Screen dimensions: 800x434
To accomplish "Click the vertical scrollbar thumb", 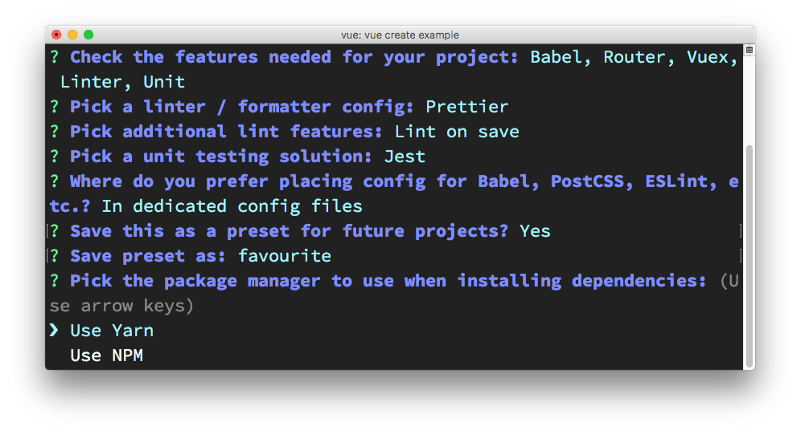I will tap(748, 250).
